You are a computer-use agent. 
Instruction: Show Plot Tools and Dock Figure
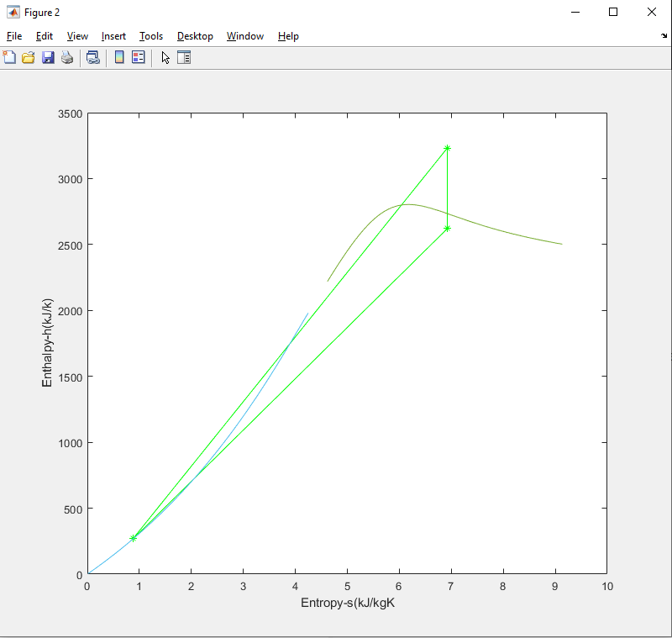[184, 57]
